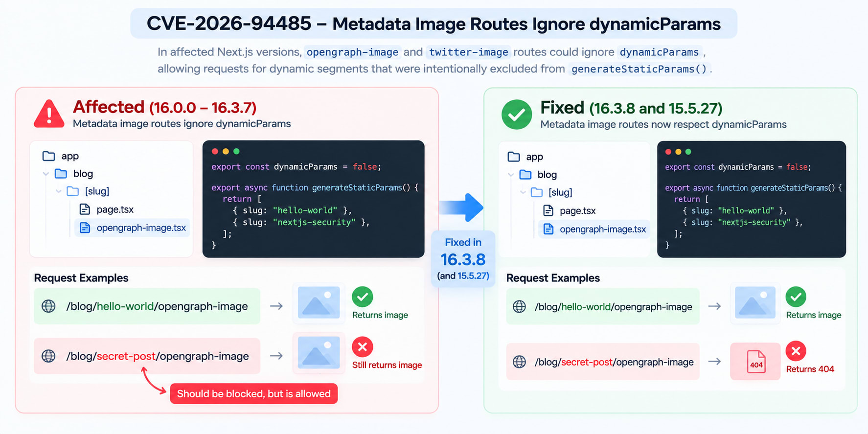Screen dimensions: 868x434
Task: Click 'Request Examples' heading in Fixed panel
Action: coord(553,278)
